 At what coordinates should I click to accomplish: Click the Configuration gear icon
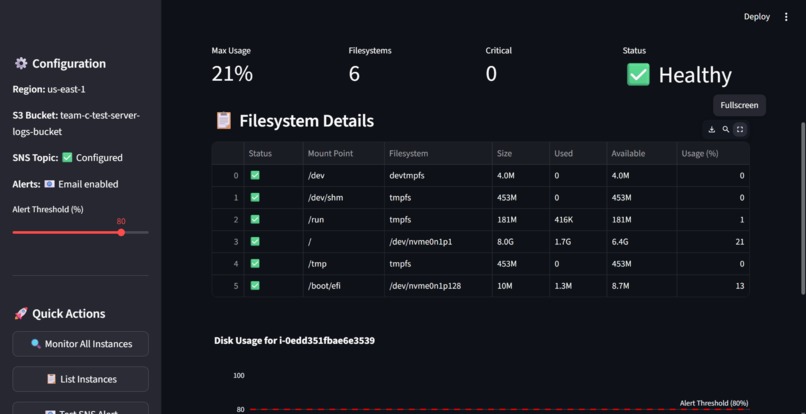(21, 63)
